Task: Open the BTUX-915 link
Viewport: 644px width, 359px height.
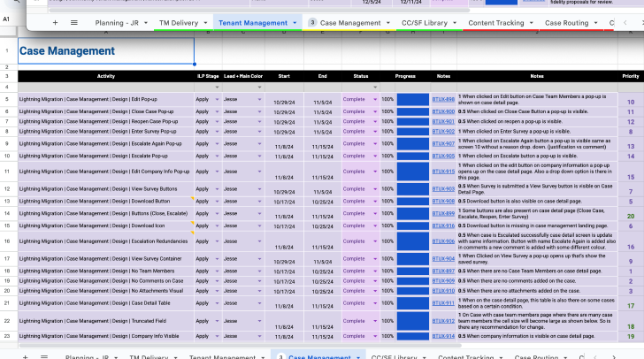Action: [443, 172]
